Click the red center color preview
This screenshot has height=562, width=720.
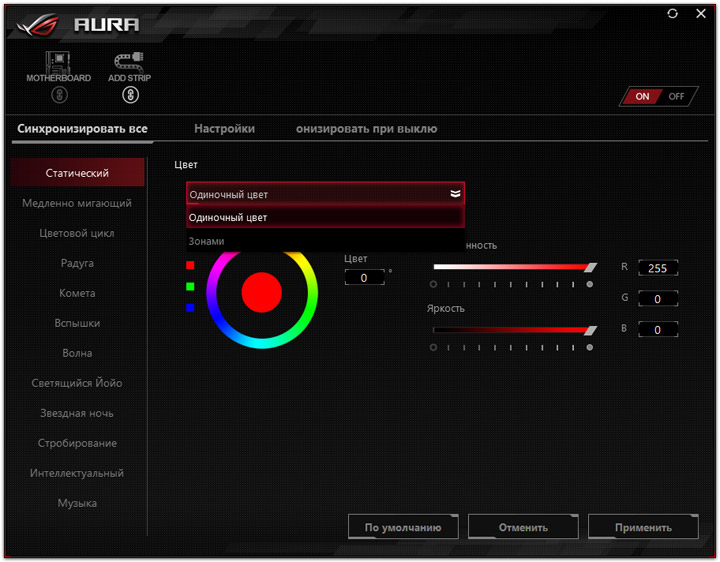click(261, 292)
